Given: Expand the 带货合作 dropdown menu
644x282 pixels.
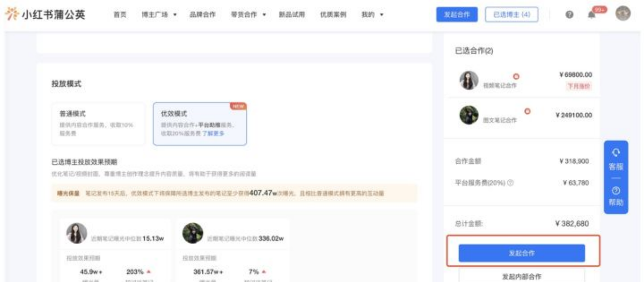Looking at the screenshot, I should point(248,15).
